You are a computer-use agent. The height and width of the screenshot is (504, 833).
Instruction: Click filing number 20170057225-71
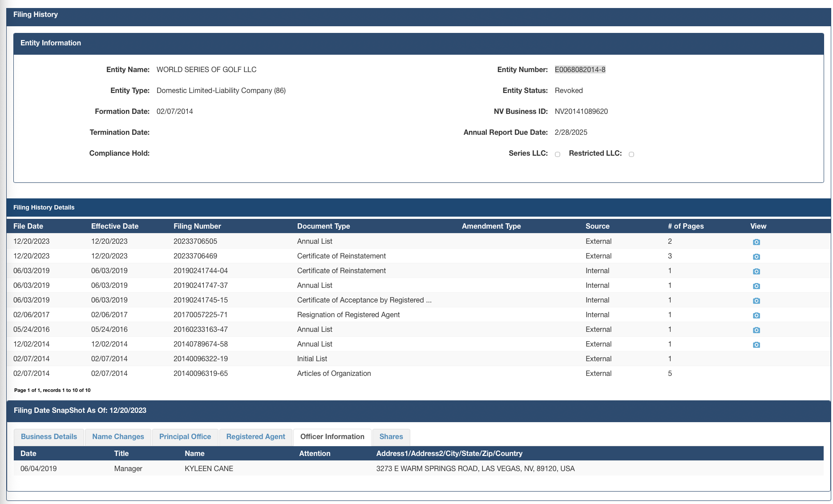[201, 314]
